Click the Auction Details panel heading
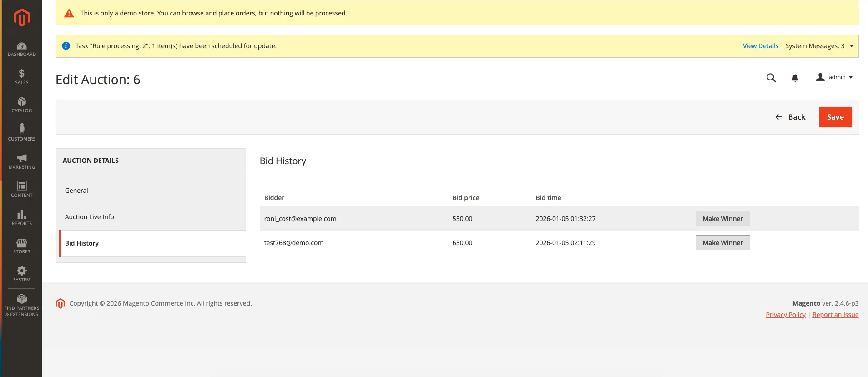This screenshot has height=377, width=868. click(91, 161)
